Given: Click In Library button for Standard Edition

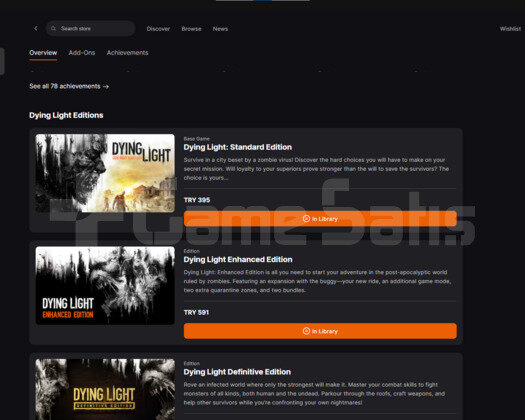Looking at the screenshot, I should click(320, 219).
